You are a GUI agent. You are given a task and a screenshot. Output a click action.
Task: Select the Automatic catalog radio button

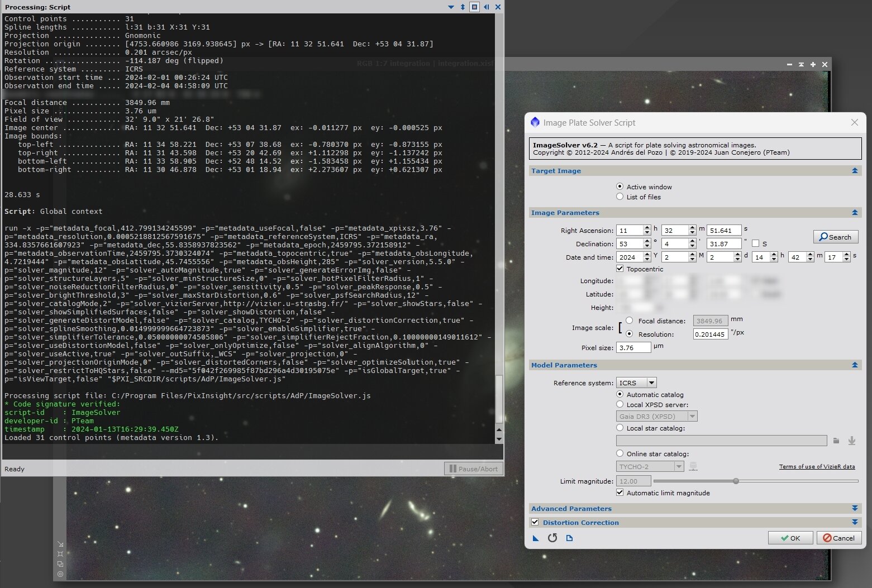point(620,394)
